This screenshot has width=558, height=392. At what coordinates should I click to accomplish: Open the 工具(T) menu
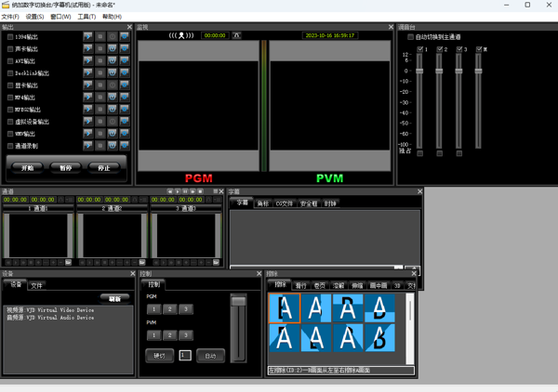pos(86,17)
